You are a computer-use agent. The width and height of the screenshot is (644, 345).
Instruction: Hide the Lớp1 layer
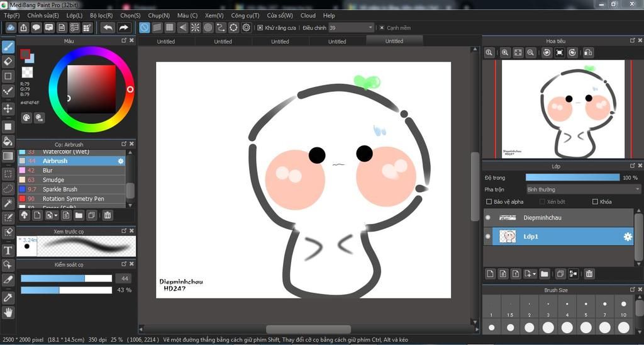488,237
